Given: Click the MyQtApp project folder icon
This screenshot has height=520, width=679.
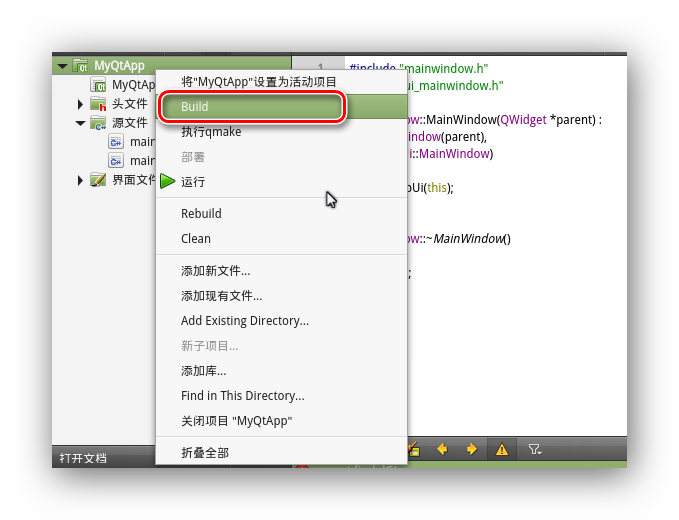Looking at the screenshot, I should [x=80, y=66].
